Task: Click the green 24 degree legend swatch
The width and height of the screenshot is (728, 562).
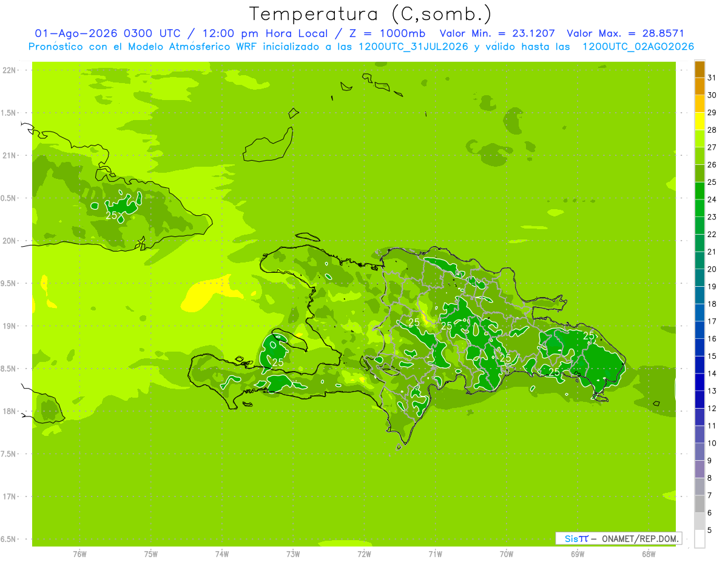Action: (x=699, y=191)
